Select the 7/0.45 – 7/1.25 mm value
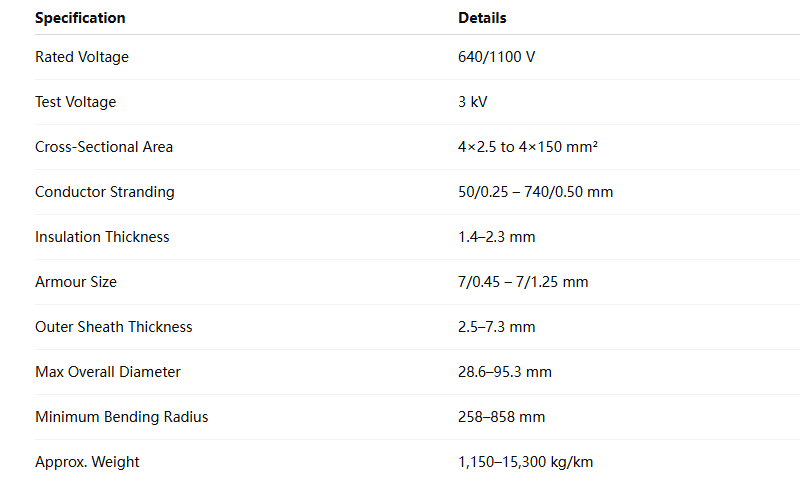 [523, 282]
